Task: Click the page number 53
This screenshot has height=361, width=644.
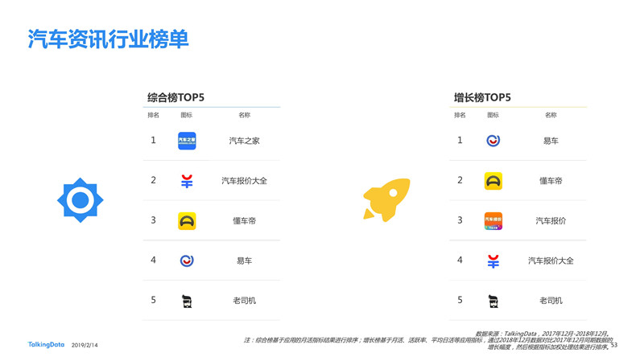Action: pos(614,345)
